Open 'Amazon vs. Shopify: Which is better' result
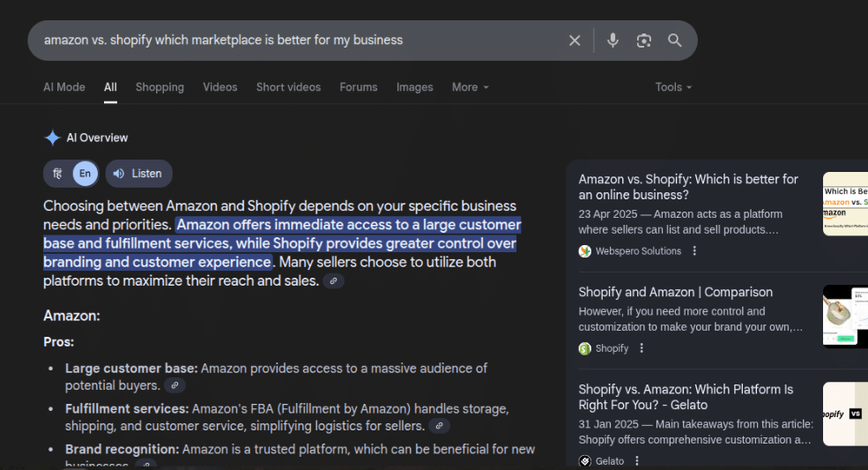Screen dimensions: 868x470 click(688, 187)
